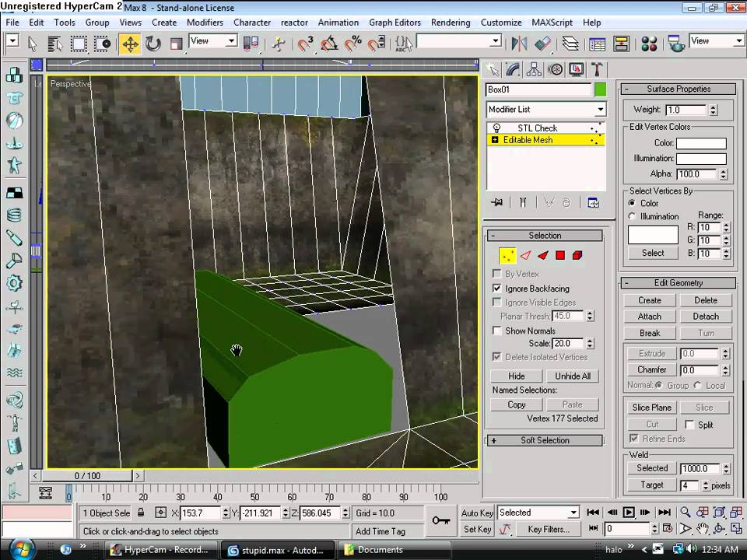Expand the Editable Mesh sub-object tree
The height and width of the screenshot is (560, 747).
pyautogui.click(x=495, y=140)
